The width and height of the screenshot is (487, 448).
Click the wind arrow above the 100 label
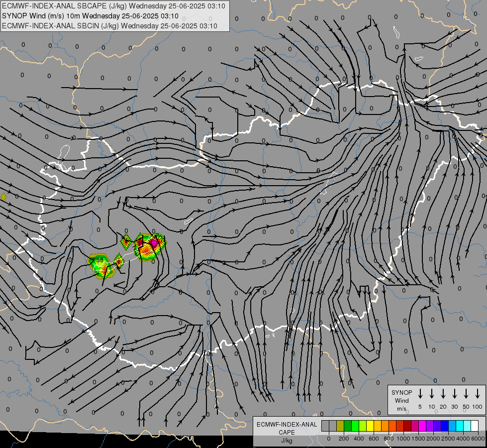coord(478,394)
